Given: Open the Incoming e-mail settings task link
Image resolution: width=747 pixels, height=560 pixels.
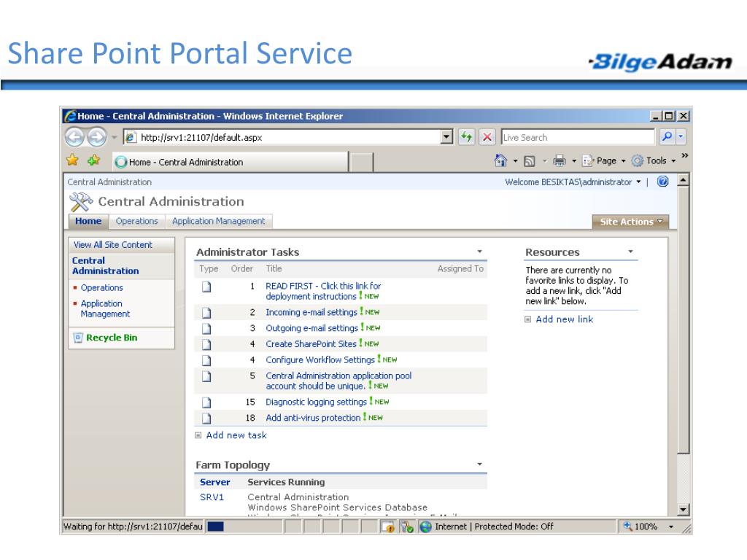Looking at the screenshot, I should [311, 312].
